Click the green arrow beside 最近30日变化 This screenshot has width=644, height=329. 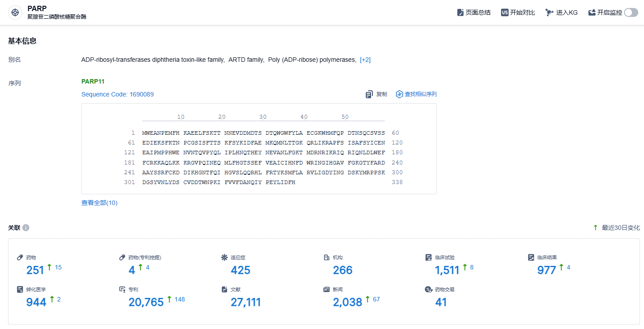click(x=596, y=228)
